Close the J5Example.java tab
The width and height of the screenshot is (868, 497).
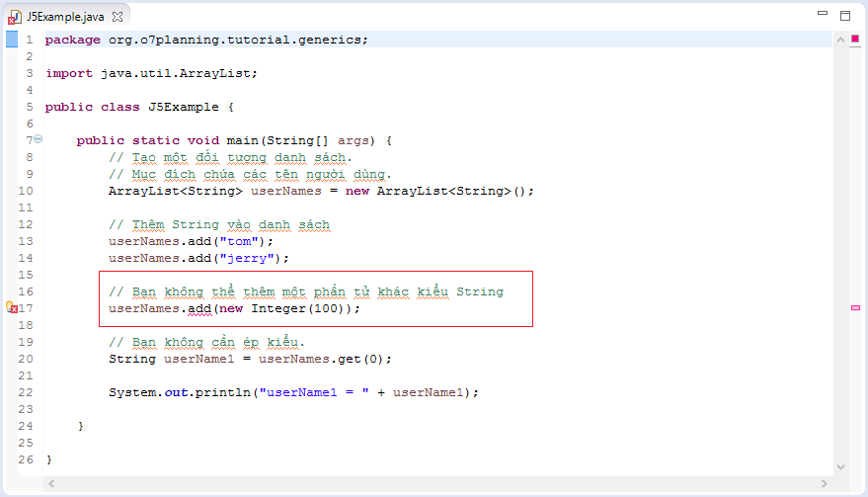[118, 17]
